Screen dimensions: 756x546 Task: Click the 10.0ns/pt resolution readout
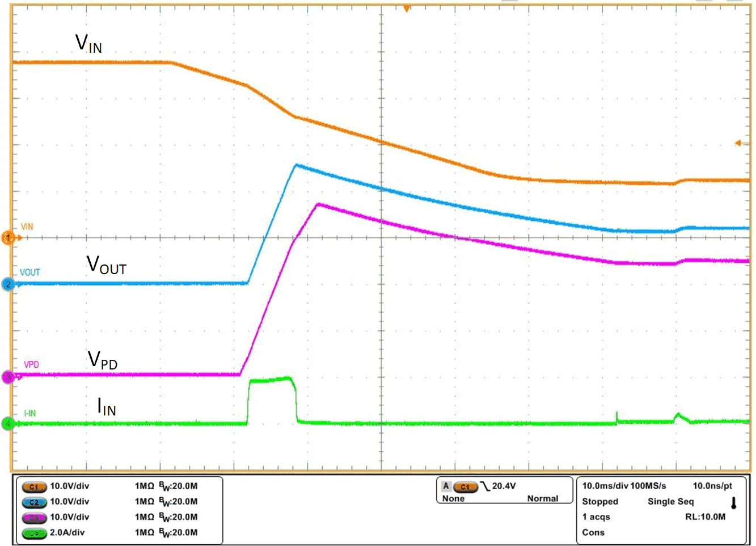coord(712,486)
